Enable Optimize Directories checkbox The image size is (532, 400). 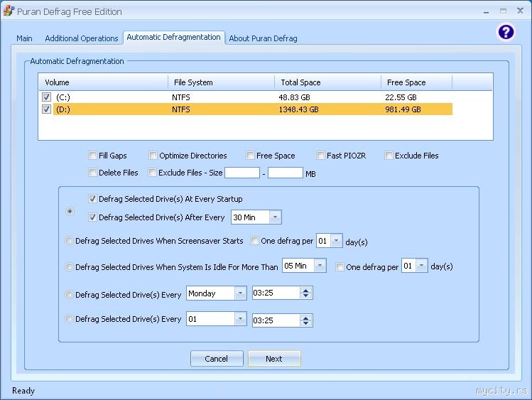click(153, 156)
